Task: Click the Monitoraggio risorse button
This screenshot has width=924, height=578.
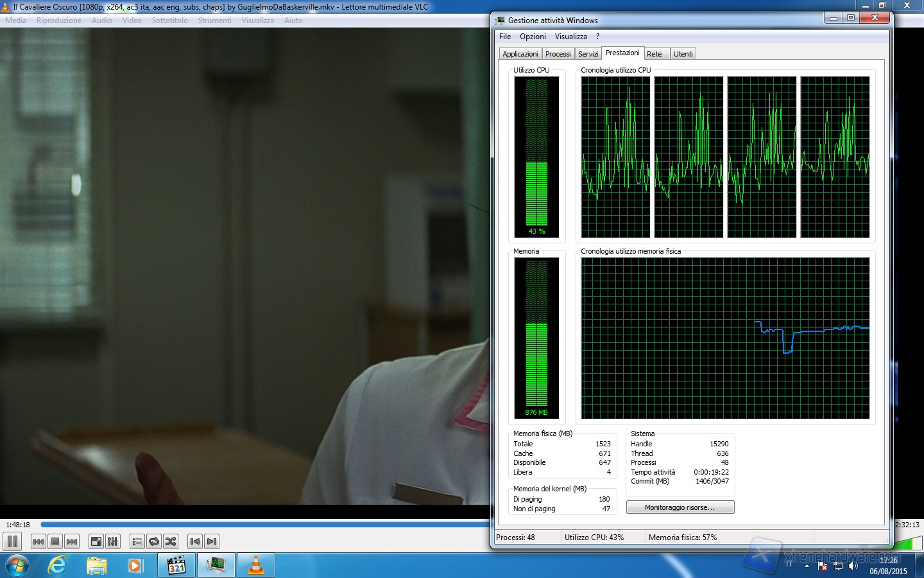Action: tap(680, 507)
